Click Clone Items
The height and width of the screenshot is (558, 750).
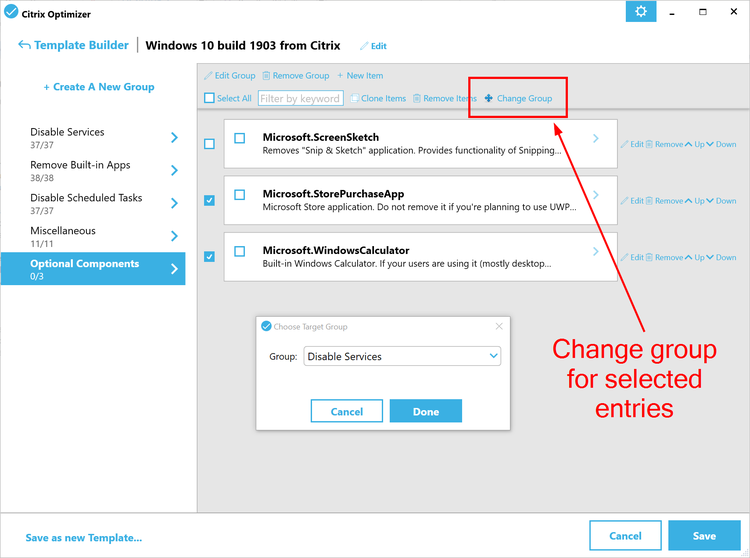(378, 98)
